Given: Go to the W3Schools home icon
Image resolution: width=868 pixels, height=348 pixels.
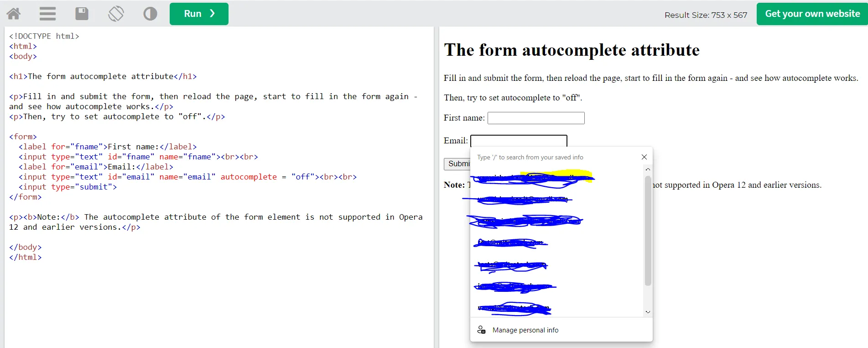Looking at the screenshot, I should (14, 14).
